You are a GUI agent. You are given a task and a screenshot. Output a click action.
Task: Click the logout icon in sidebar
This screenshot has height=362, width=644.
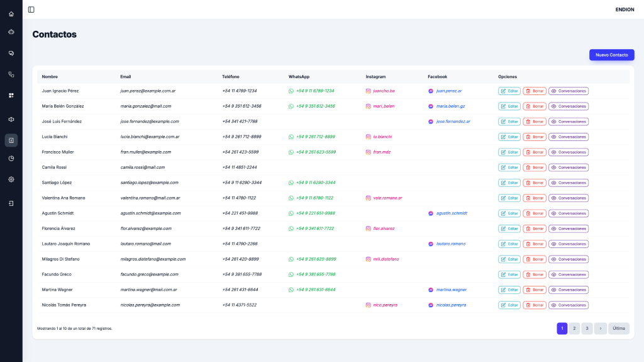[11, 203]
